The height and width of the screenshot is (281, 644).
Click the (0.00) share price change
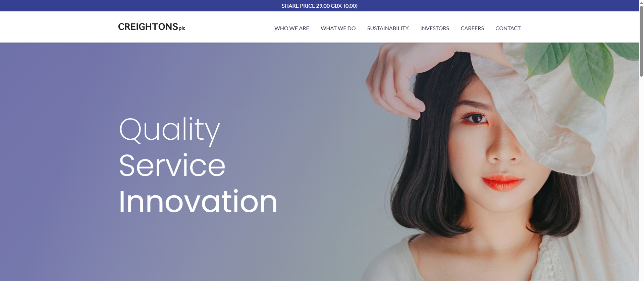[351, 6]
